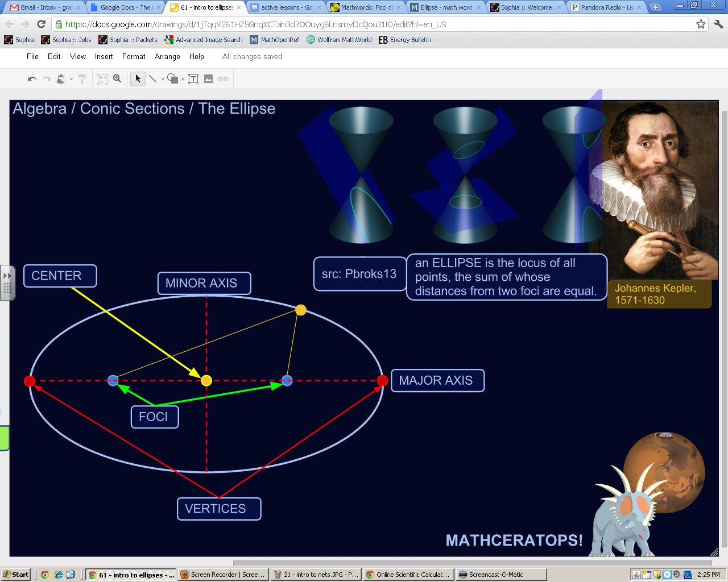Click the horizontal scrollbar below the drawing
728x582 pixels.
472,563
